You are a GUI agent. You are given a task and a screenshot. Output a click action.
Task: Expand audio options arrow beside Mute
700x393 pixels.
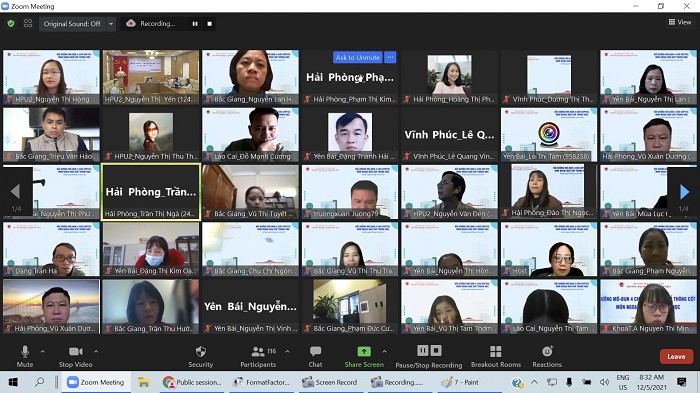click(x=42, y=351)
